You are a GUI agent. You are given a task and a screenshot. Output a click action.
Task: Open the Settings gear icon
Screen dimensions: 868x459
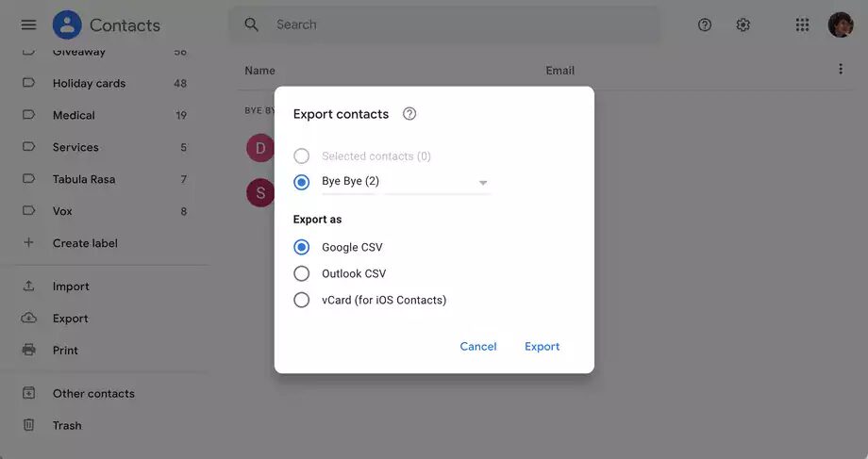pyautogui.click(x=743, y=25)
